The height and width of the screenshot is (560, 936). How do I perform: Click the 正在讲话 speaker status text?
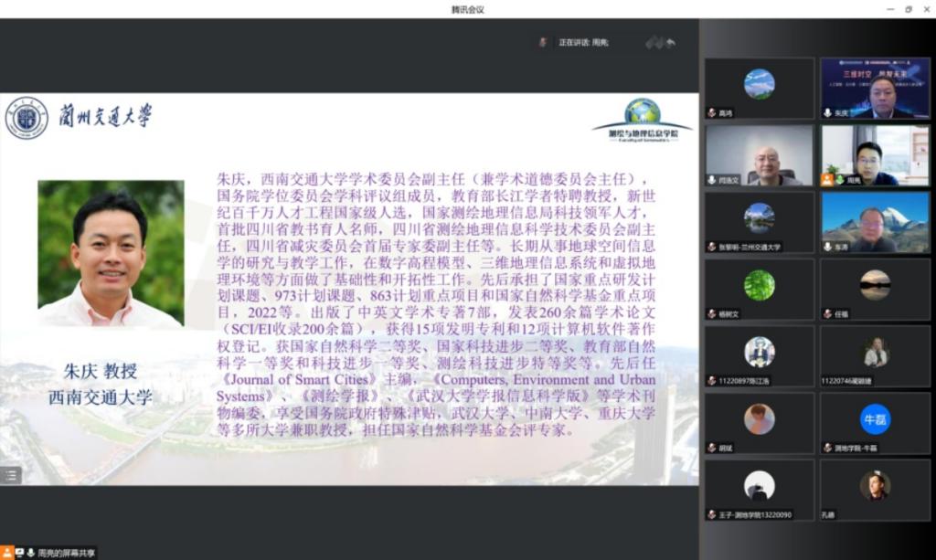(x=583, y=42)
